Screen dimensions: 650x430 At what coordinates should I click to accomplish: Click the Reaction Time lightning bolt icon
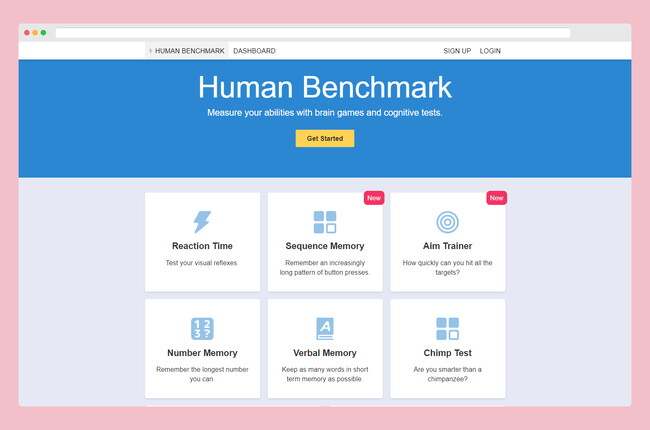click(202, 222)
